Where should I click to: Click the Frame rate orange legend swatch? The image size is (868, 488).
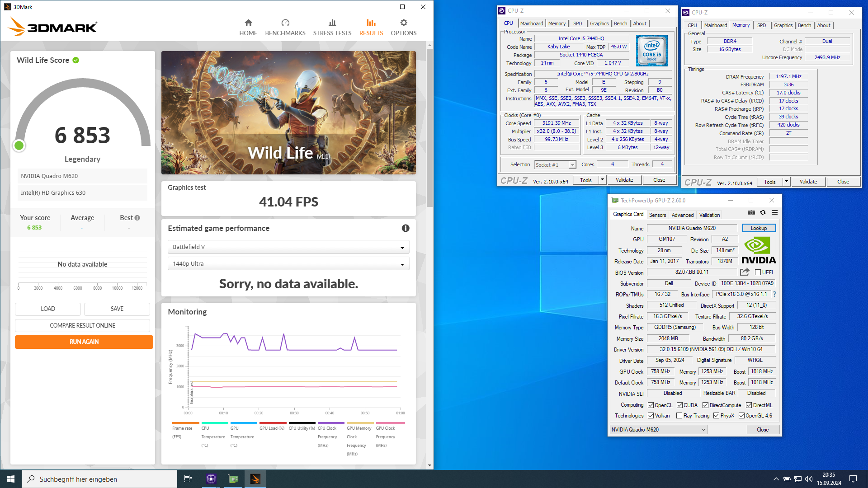tap(185, 423)
